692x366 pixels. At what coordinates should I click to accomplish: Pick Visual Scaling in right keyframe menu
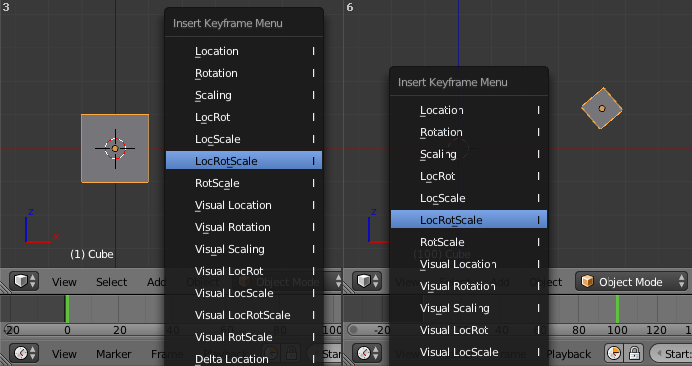click(x=469, y=309)
